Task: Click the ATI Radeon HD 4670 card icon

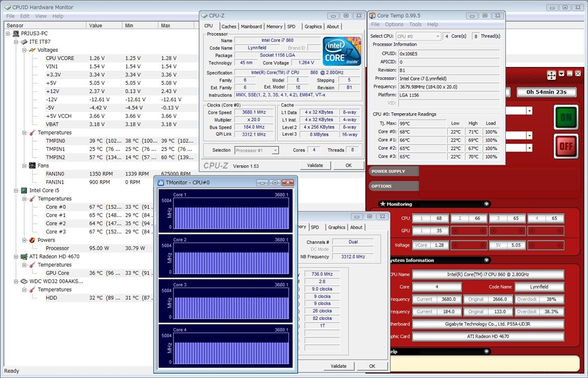Action: (24, 256)
